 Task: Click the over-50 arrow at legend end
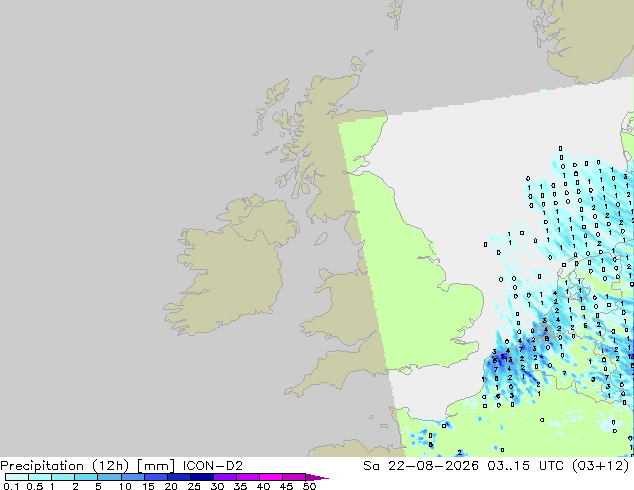(x=317, y=477)
